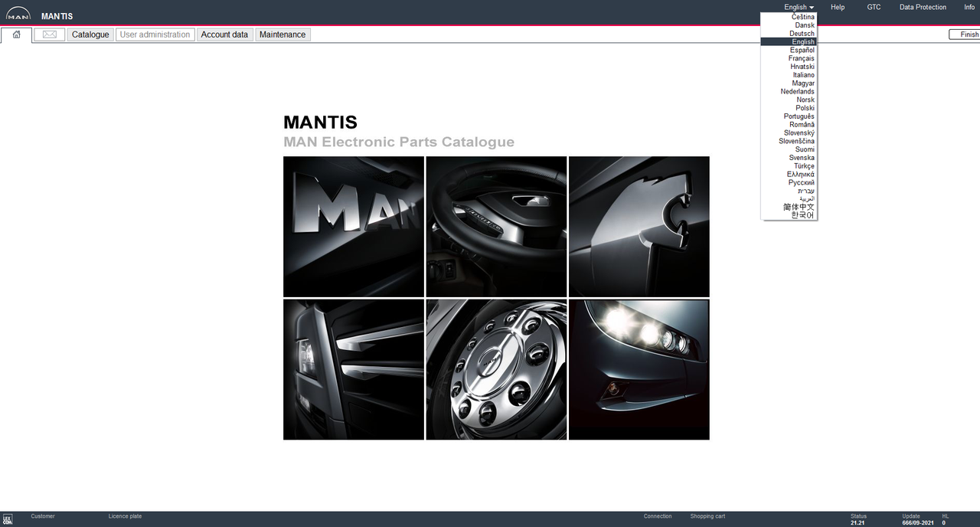Viewport: 980px width, 527px height.
Task: Go to the home tab icon
Action: pos(16,34)
